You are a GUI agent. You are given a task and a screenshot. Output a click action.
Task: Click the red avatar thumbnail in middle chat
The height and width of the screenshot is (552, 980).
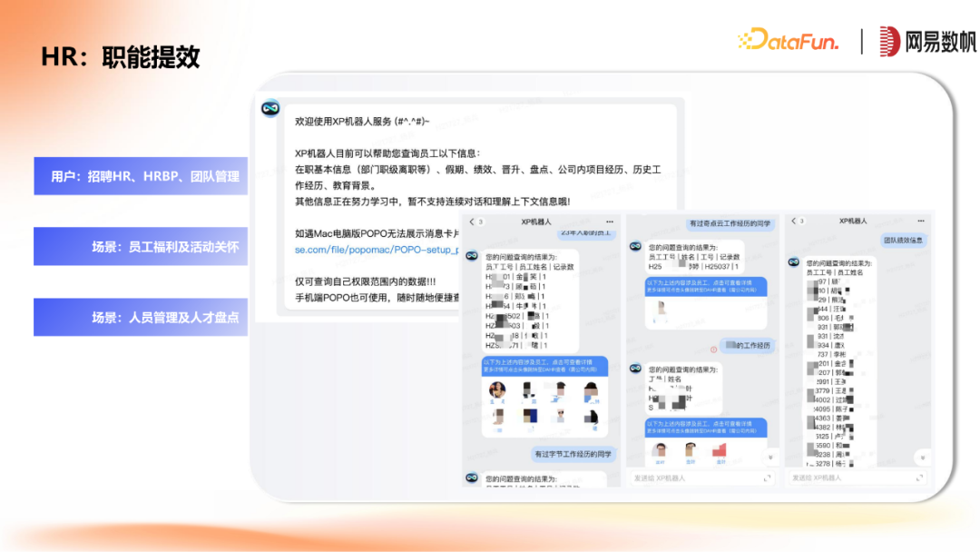[x=720, y=451]
